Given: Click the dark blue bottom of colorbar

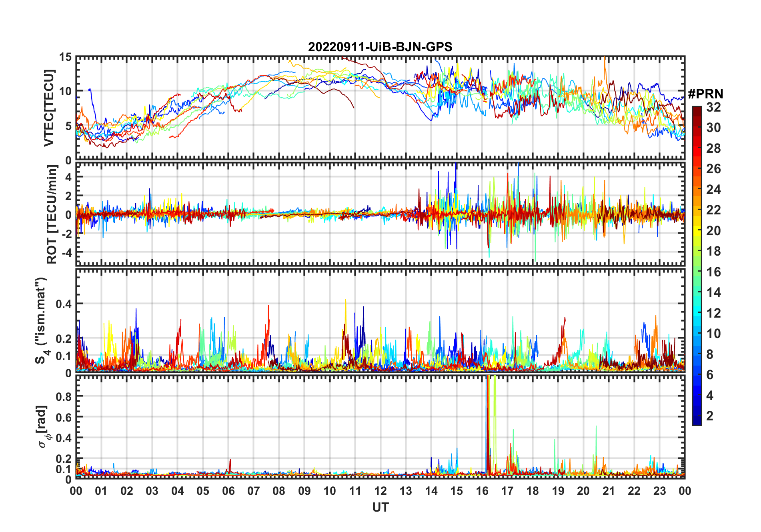Looking at the screenshot, I should coord(697,422).
